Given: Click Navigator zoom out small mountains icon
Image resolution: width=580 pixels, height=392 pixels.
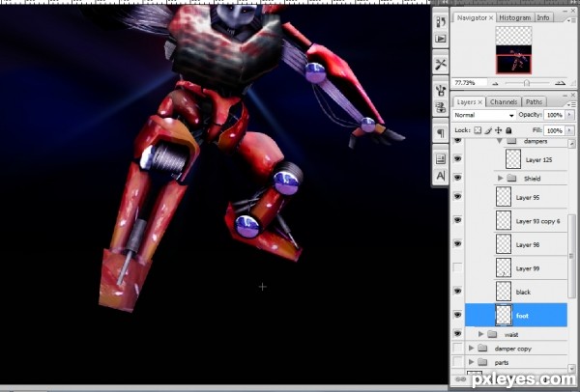Looking at the screenshot, I should point(496,83).
